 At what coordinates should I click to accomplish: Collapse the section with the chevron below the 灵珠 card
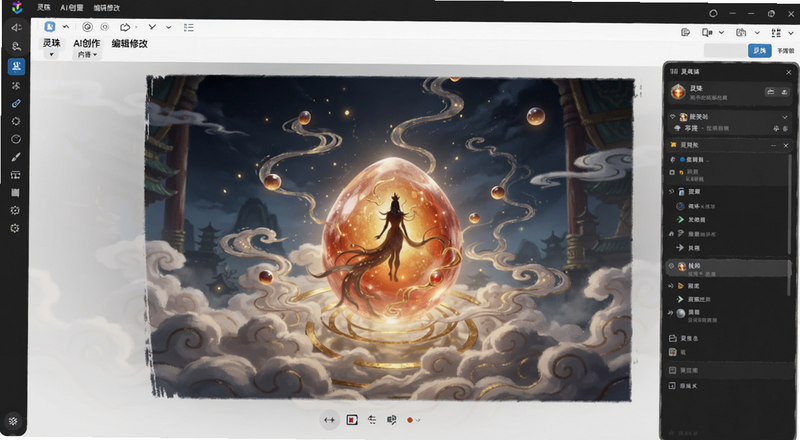[785, 117]
